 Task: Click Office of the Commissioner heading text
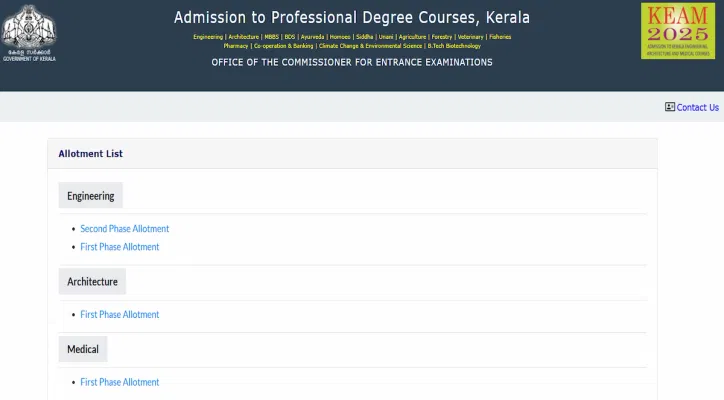pyautogui.click(x=352, y=62)
